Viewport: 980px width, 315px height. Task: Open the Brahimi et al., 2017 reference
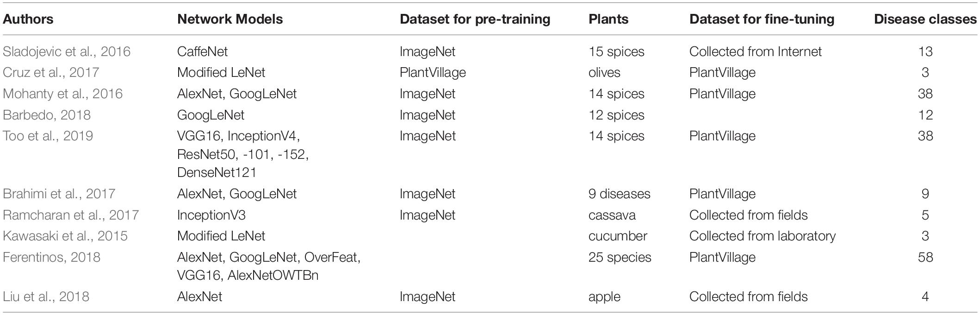click(59, 194)
